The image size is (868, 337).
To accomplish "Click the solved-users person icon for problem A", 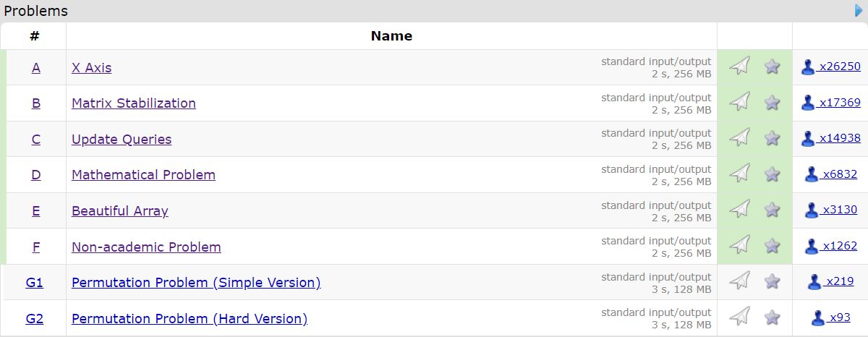I will pos(808,67).
